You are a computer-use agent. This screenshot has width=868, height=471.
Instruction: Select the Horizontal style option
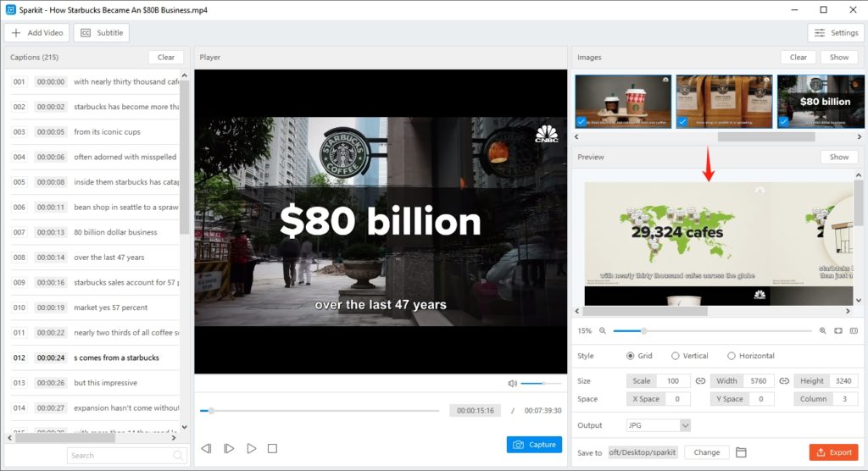pos(751,356)
